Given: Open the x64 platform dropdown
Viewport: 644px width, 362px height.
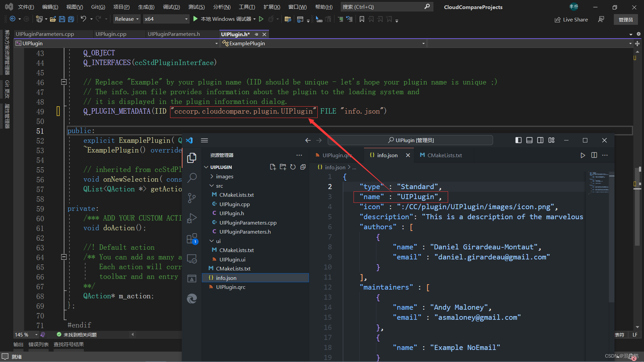Looking at the screenshot, I should (x=166, y=19).
